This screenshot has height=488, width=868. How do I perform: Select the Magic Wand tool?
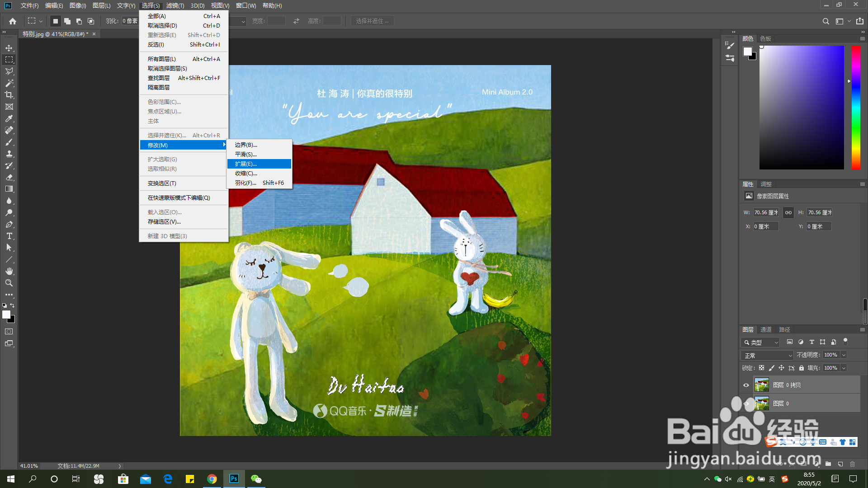[9, 83]
